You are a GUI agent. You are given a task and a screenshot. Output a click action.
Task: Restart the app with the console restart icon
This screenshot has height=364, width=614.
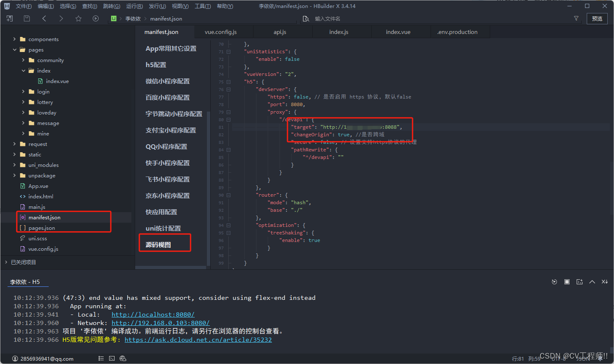coord(554,281)
